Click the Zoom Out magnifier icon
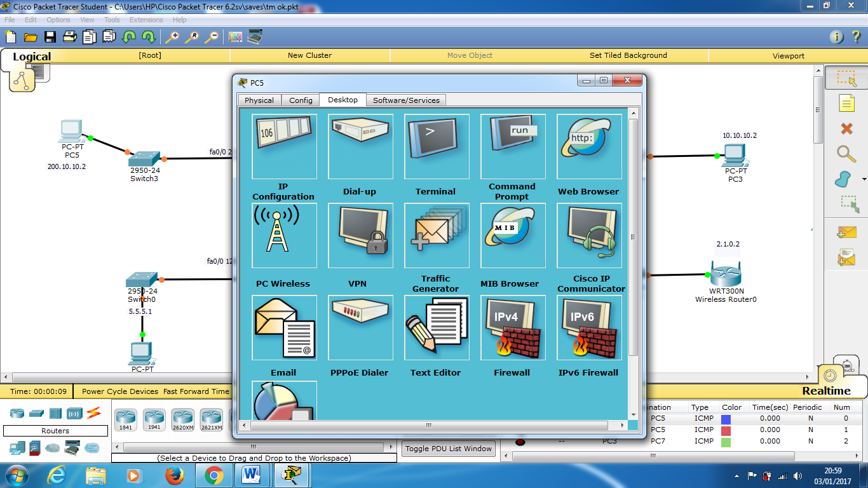Screen dimensions: 868x488 212,37
